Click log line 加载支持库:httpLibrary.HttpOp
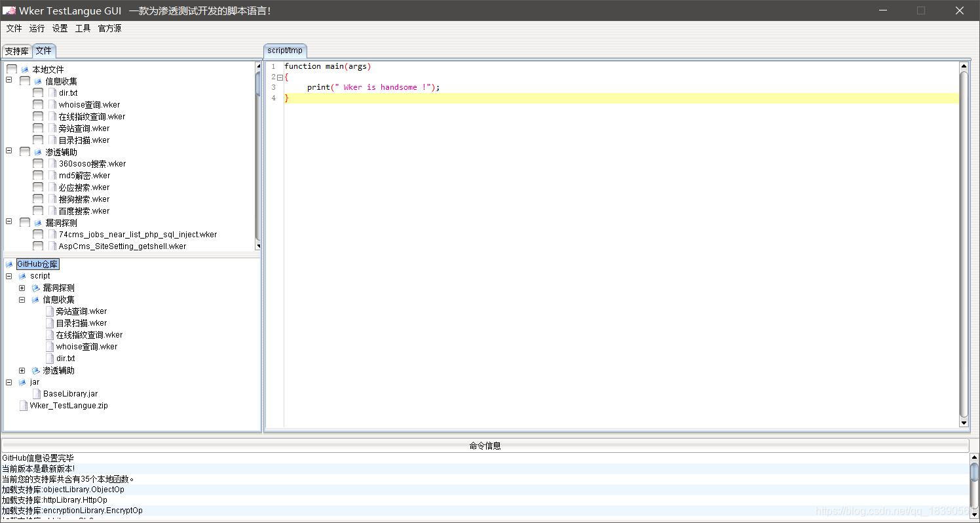 (54, 500)
